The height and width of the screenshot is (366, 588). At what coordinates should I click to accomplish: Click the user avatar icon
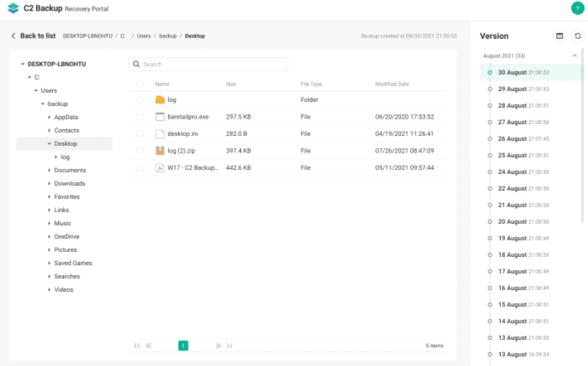576,8
